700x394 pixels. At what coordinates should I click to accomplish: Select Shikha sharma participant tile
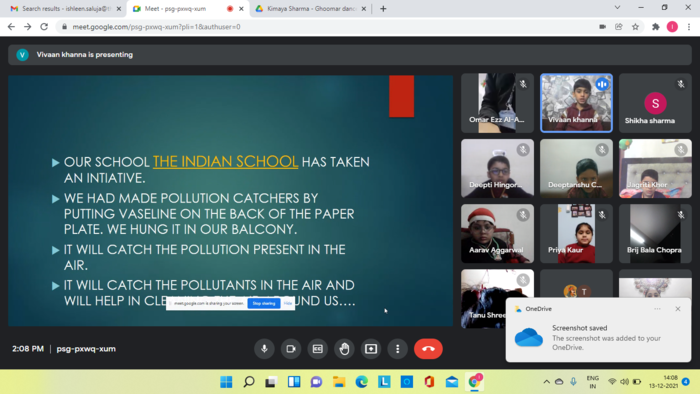(655, 103)
